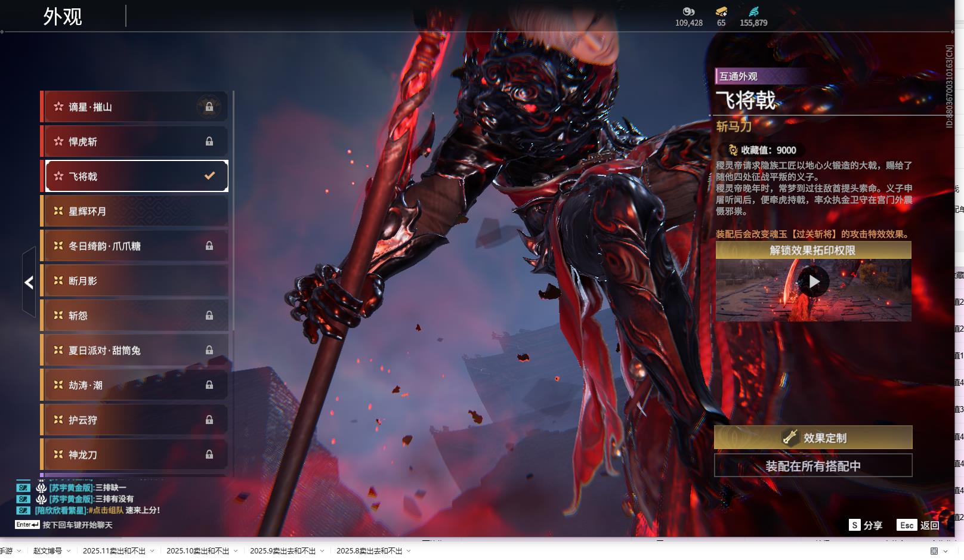This screenshot has width=964, height=560.
Task: Click the lock icon on 神龙刀
Action: pyautogui.click(x=209, y=454)
